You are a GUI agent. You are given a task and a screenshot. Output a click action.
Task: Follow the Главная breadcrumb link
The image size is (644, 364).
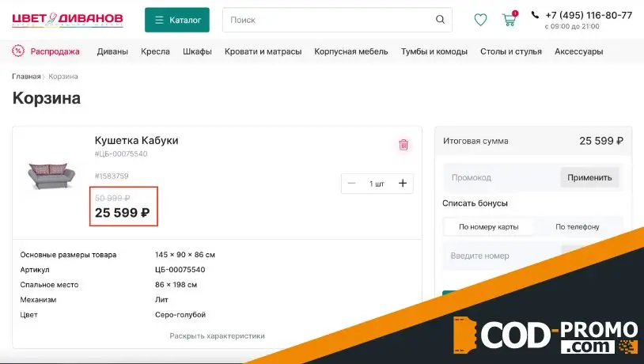click(x=26, y=77)
